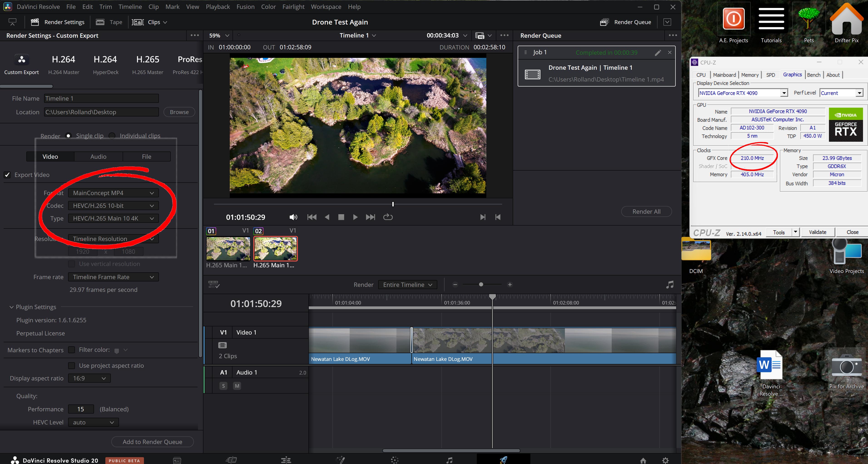Switch to the Edit page icon

[x=286, y=460]
